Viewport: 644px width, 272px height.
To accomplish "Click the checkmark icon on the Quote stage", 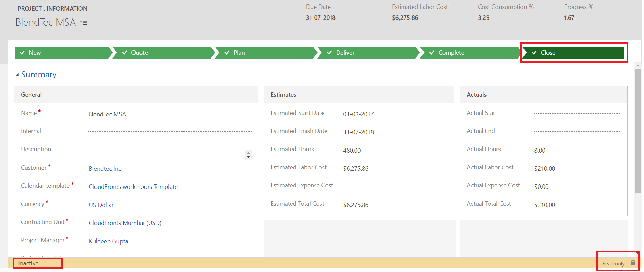I will [125, 53].
